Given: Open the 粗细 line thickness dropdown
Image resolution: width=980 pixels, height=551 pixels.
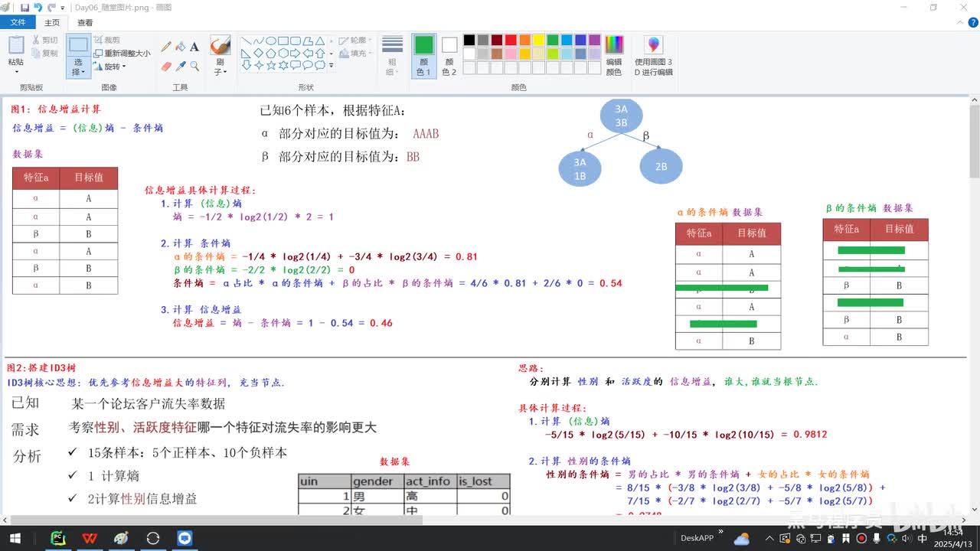Looking at the screenshot, I should point(392,55).
